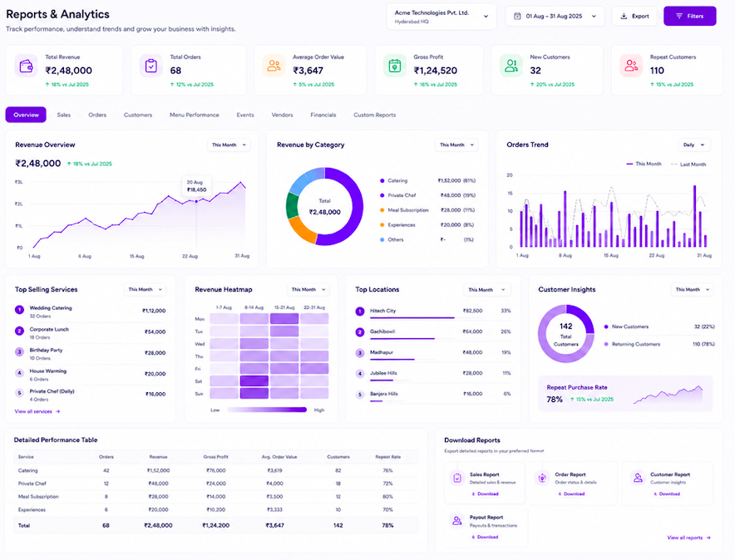Click the Hitech City progress bar
The width and height of the screenshot is (735, 560).
[412, 318]
